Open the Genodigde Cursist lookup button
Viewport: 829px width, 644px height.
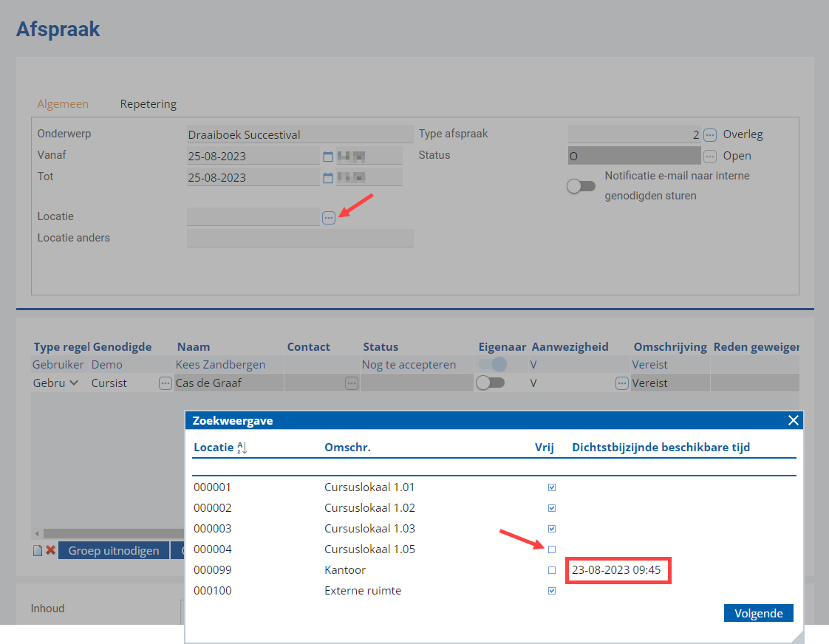pyautogui.click(x=165, y=383)
